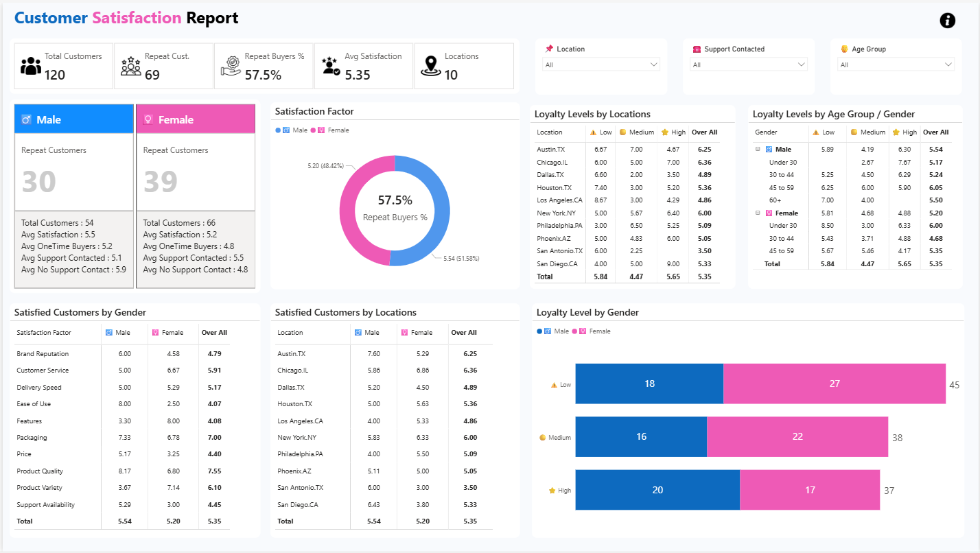Click High star icon in Loyalty by Locations header
Image resolution: width=980 pixels, height=553 pixels.
pyautogui.click(x=664, y=132)
